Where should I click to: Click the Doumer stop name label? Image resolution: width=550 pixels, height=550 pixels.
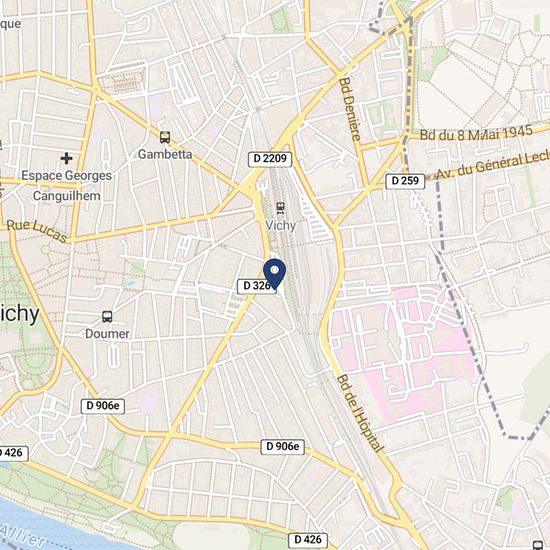pos(107,334)
